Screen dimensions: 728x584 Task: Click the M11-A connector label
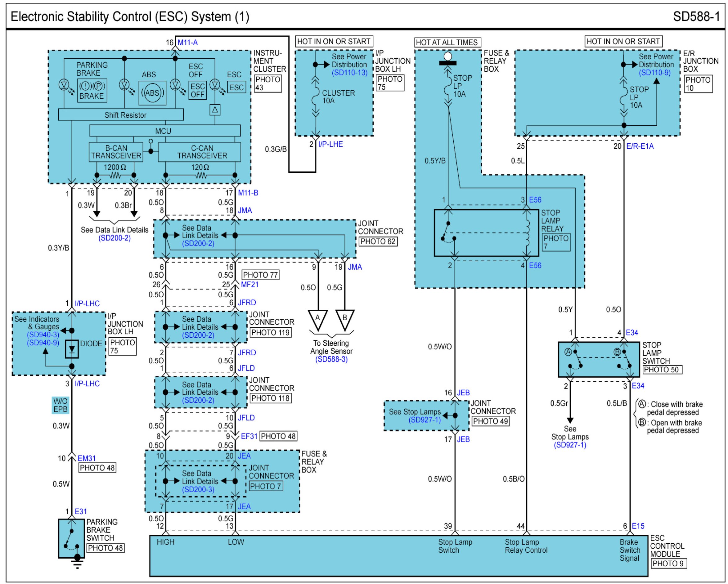(x=187, y=43)
